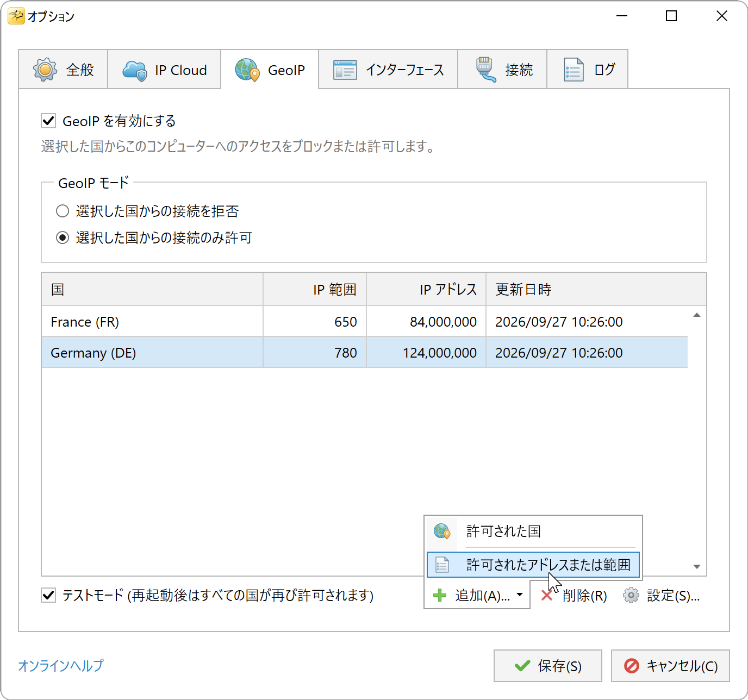Switch to the IP Cloud tab

click(164, 69)
